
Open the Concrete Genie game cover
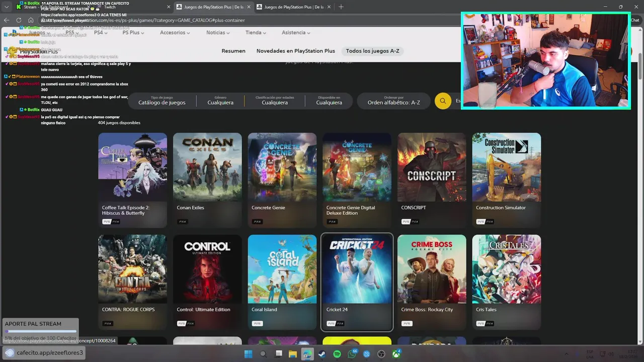pos(282,167)
